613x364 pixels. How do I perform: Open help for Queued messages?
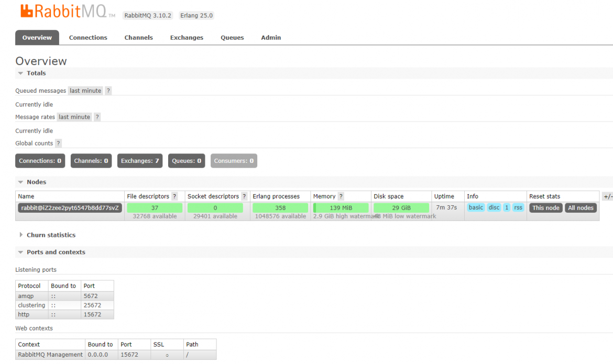[x=108, y=91]
